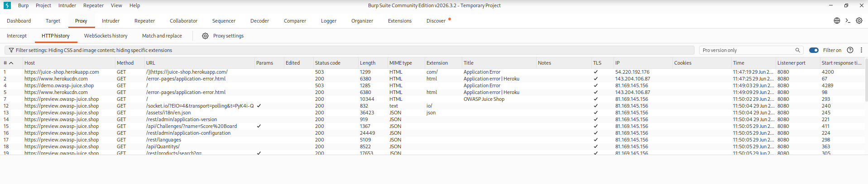This screenshot has width=868, height=184.
Task: Switch to the Collaborator tab
Action: [x=183, y=21]
